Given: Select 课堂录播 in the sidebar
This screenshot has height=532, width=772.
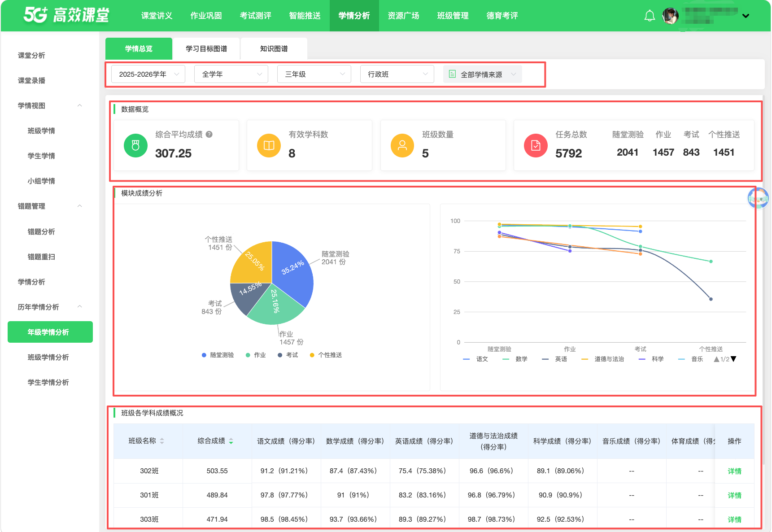Looking at the screenshot, I should 31,80.
